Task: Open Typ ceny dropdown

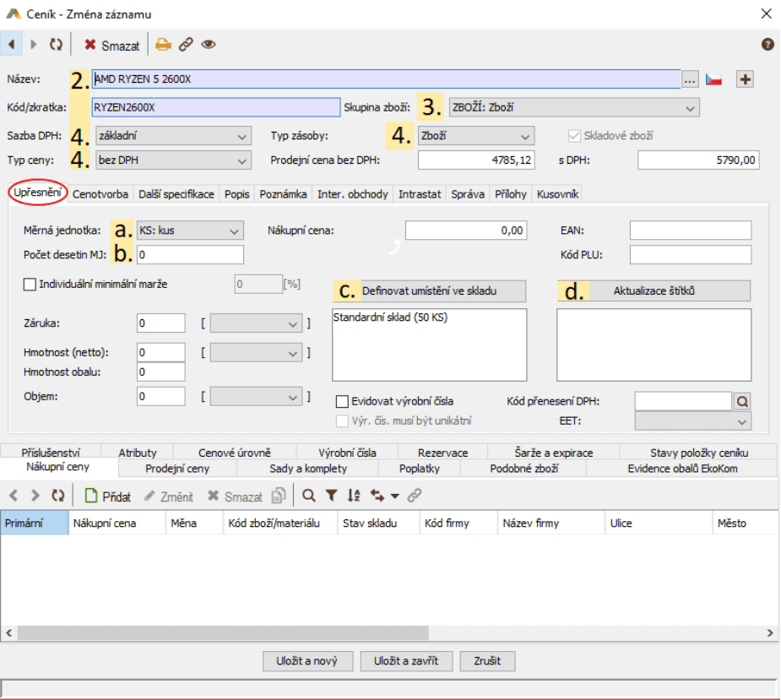Action: [173, 160]
